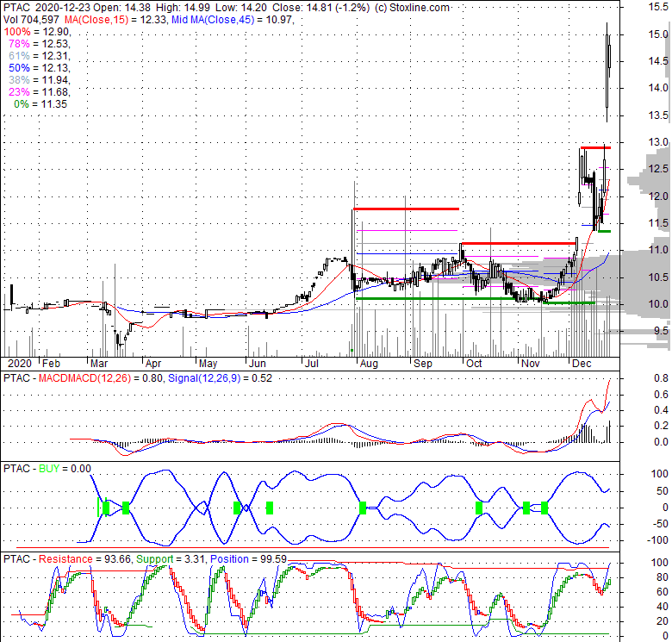672x642 pixels.
Task: Click the Aug label on time axis
Action: click(369, 364)
